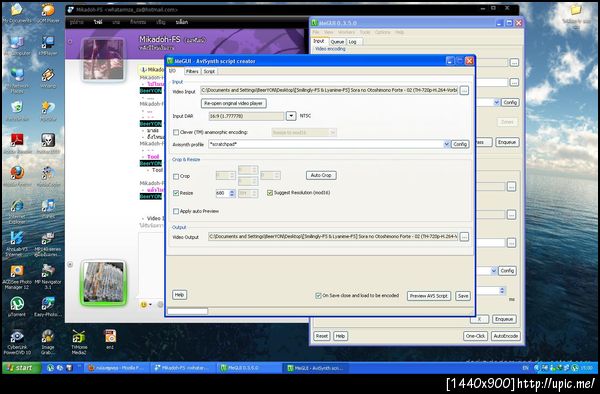Toggle Suggest Resolution (mod16) checkbox
600x394 pixels.
(x=270, y=193)
